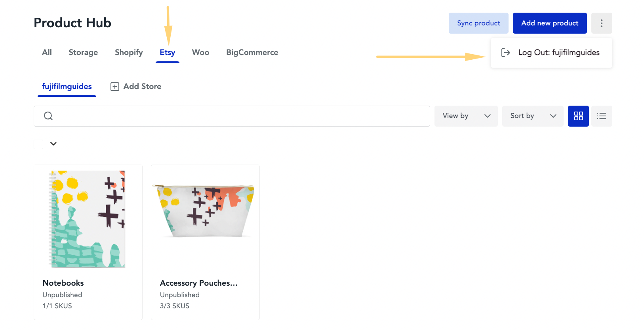Choose Log Out: fujifilmguides menu entry
The width and height of the screenshot is (644, 330).
[551, 53]
